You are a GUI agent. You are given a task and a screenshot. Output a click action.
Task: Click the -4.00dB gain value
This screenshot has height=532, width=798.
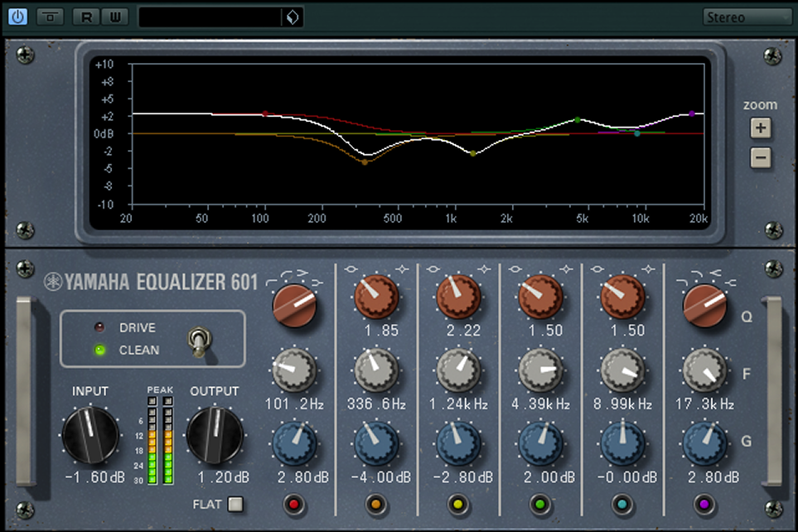380,477
